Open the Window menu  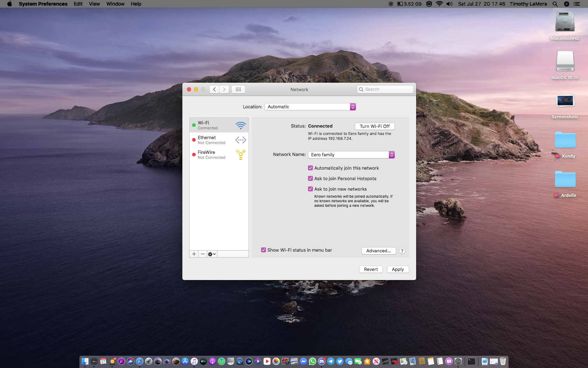(115, 4)
